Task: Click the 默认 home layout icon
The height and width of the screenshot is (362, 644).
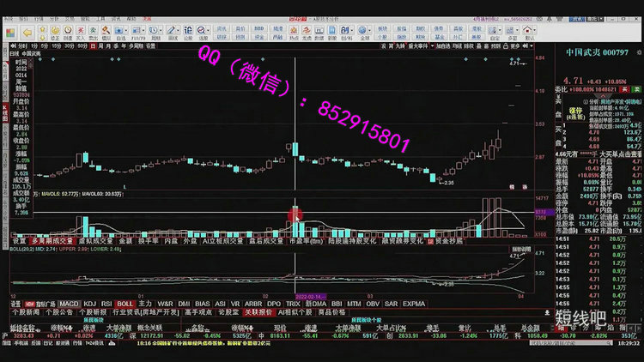Action: point(531,31)
